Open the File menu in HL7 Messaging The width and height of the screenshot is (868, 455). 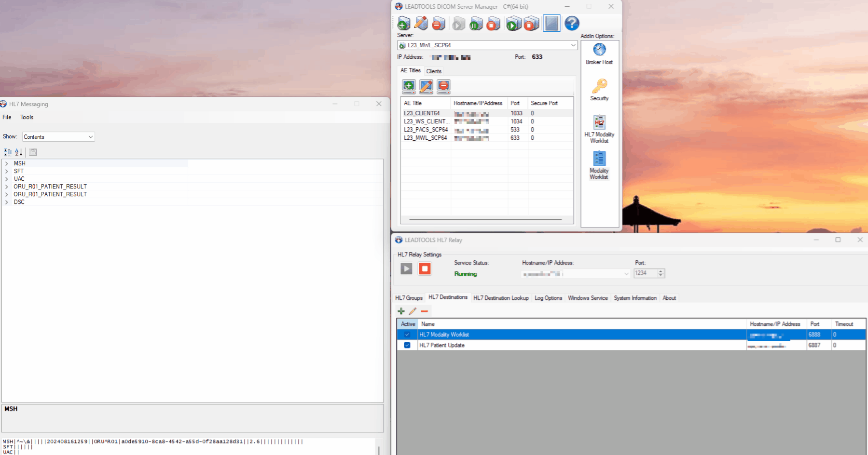(7, 117)
